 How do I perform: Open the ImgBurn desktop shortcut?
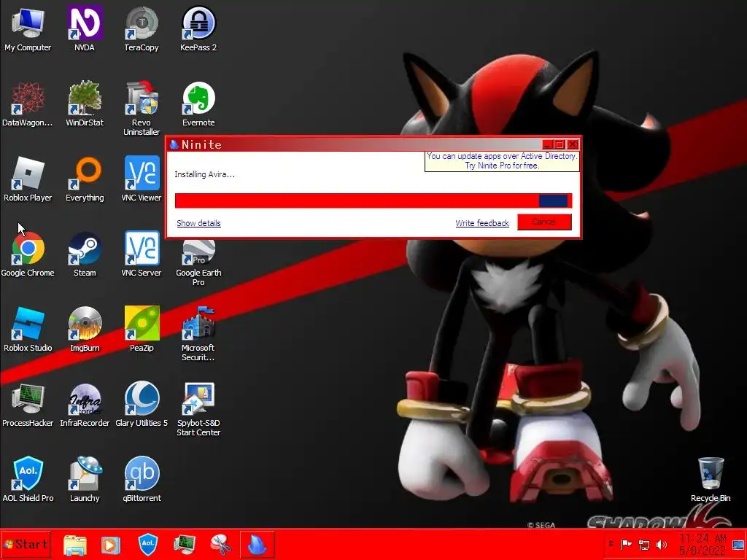[x=85, y=330]
